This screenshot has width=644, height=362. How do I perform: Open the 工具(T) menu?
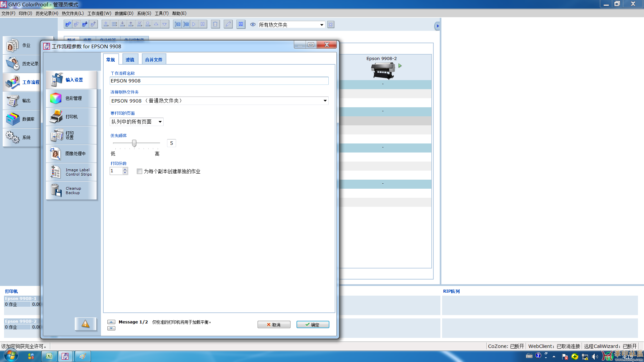pos(162,13)
